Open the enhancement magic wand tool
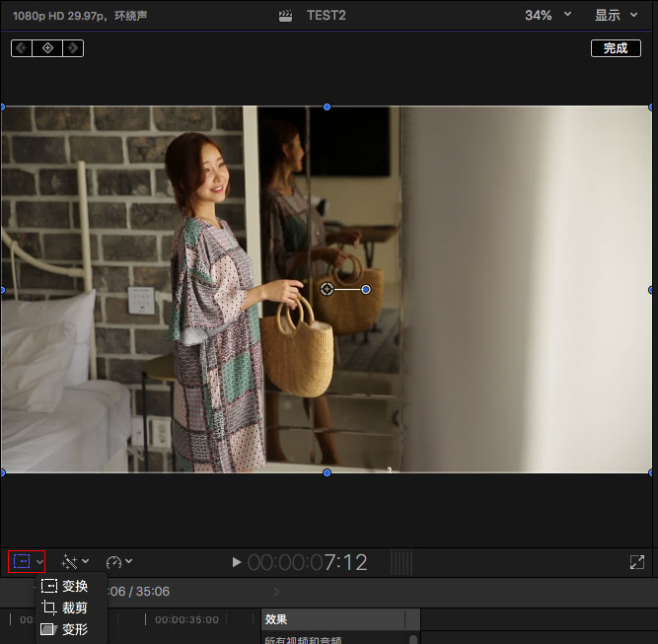This screenshot has height=644, width=658. point(69,562)
